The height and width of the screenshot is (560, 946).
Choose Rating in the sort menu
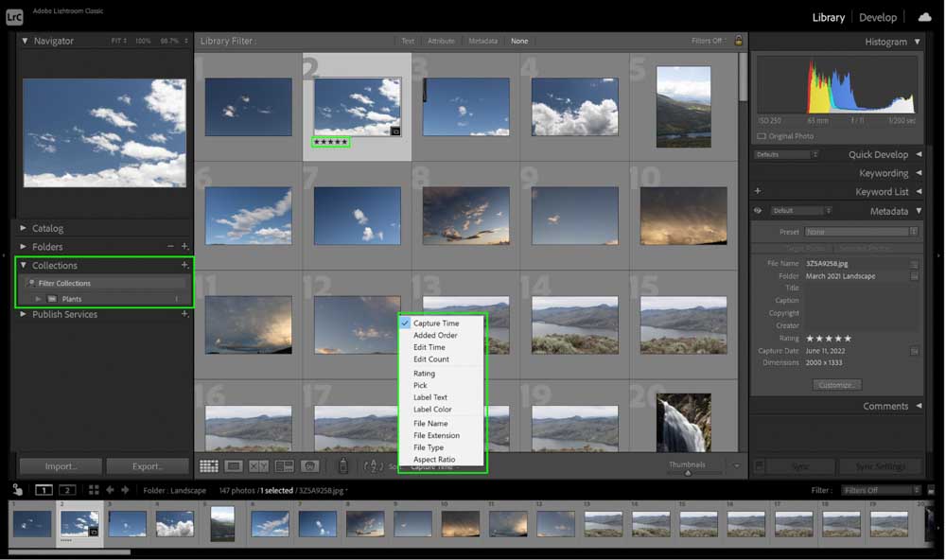[x=424, y=374]
